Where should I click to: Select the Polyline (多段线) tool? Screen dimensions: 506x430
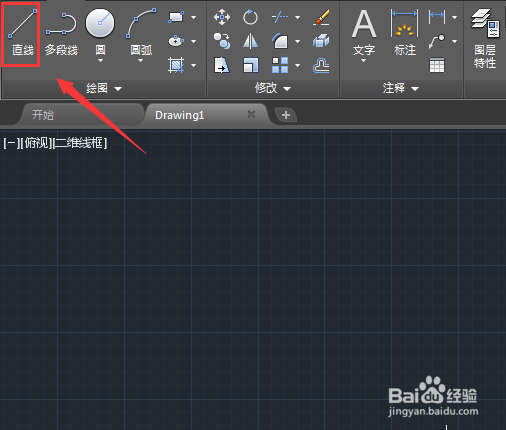coord(61,34)
